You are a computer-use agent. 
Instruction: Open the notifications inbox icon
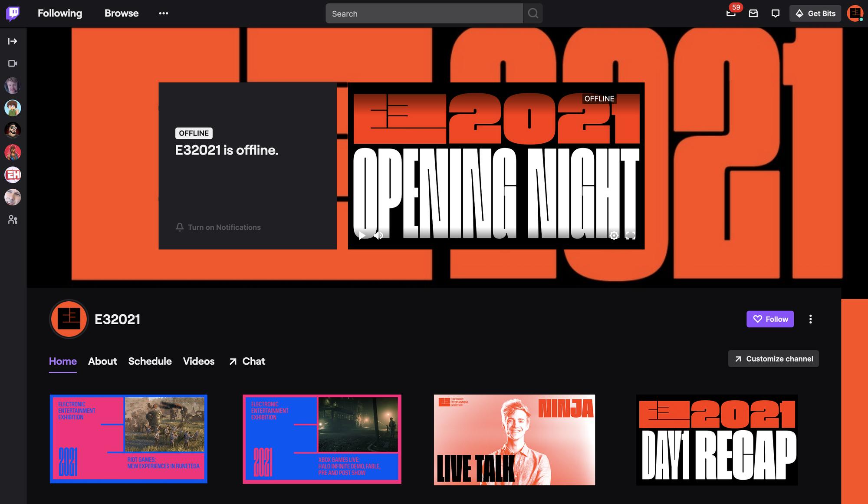pos(753,13)
